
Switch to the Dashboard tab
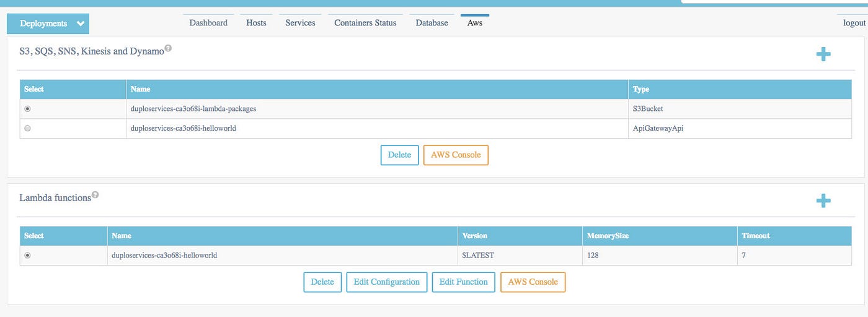point(208,23)
